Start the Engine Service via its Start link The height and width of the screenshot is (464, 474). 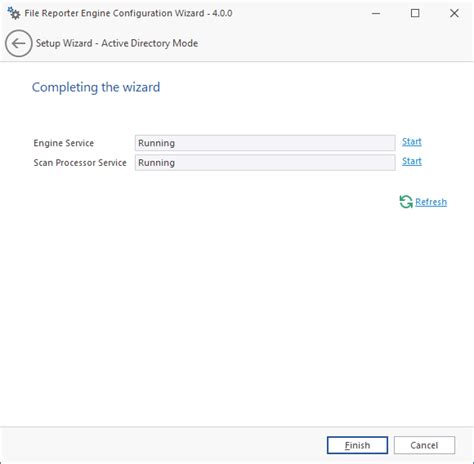click(x=412, y=142)
